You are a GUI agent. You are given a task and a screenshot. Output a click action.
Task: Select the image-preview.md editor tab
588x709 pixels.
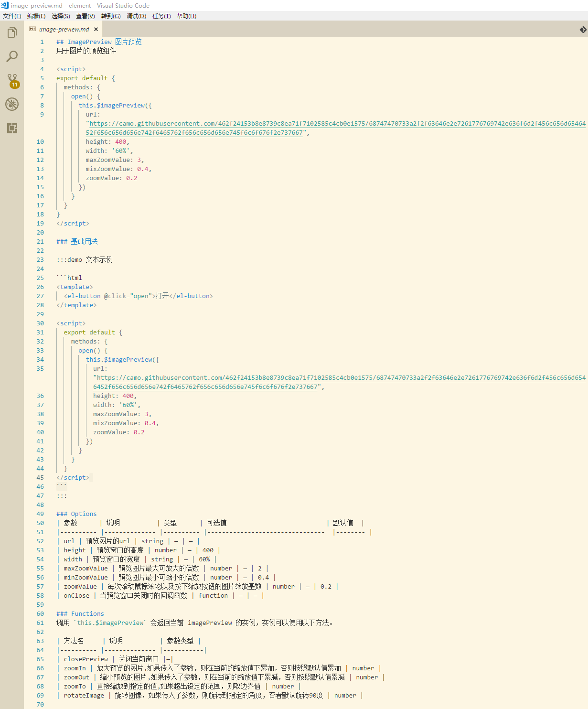point(64,29)
